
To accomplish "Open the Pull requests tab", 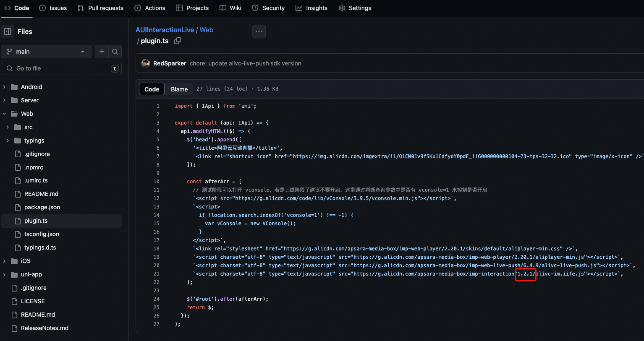I will [100, 8].
